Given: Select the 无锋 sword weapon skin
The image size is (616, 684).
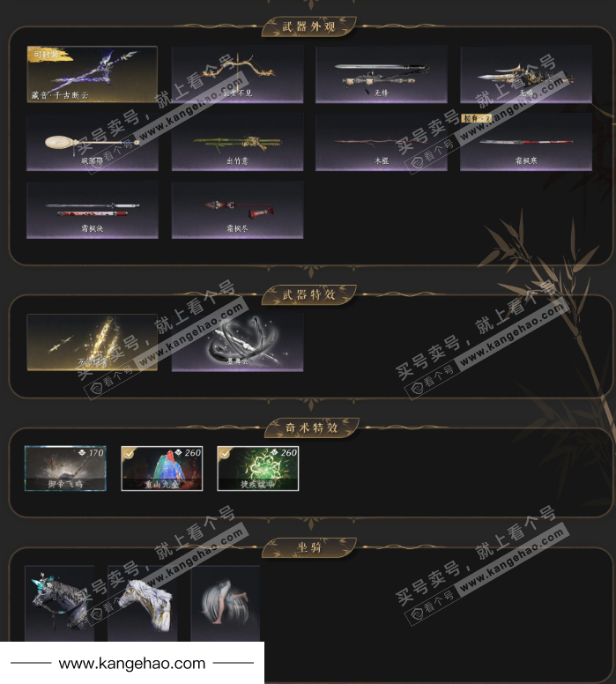Looking at the screenshot, I should (382, 74).
